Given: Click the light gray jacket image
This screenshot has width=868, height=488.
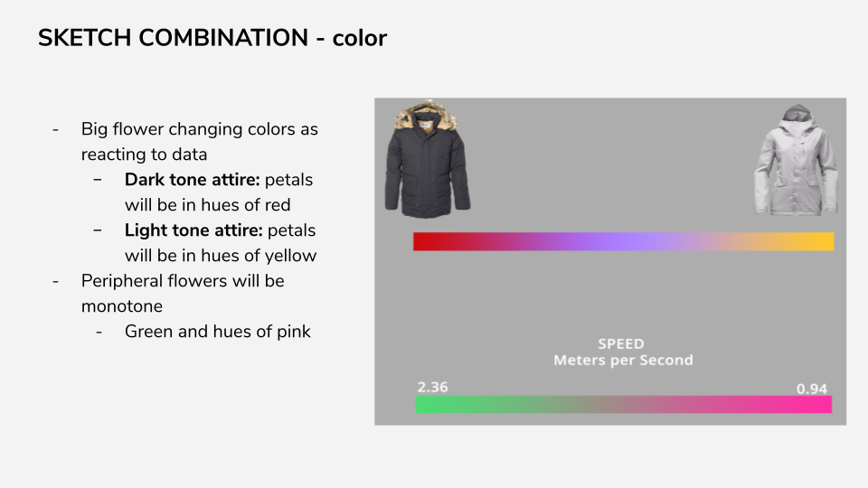Looking at the screenshot, I should click(796, 159).
